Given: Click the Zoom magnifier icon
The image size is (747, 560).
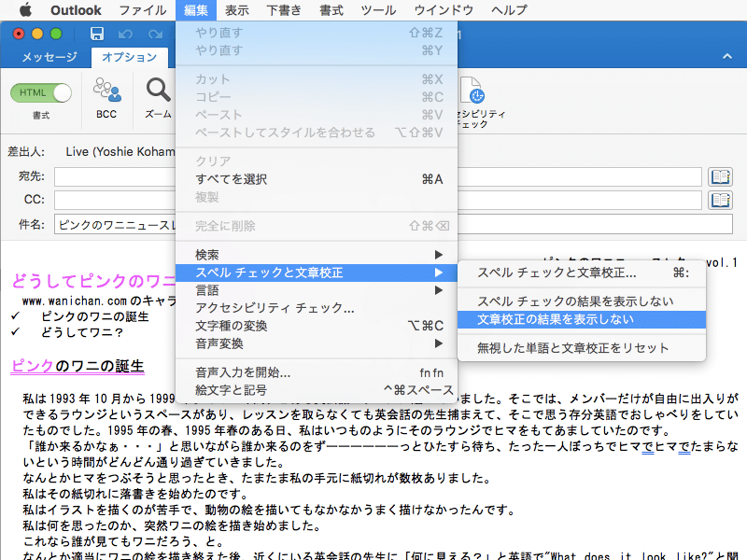Looking at the screenshot, I should coord(158,90).
